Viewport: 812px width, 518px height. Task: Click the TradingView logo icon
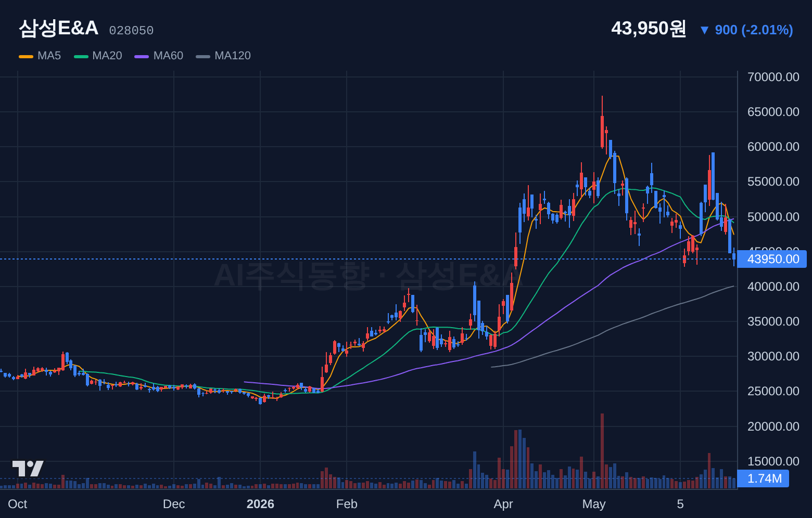[x=28, y=469]
